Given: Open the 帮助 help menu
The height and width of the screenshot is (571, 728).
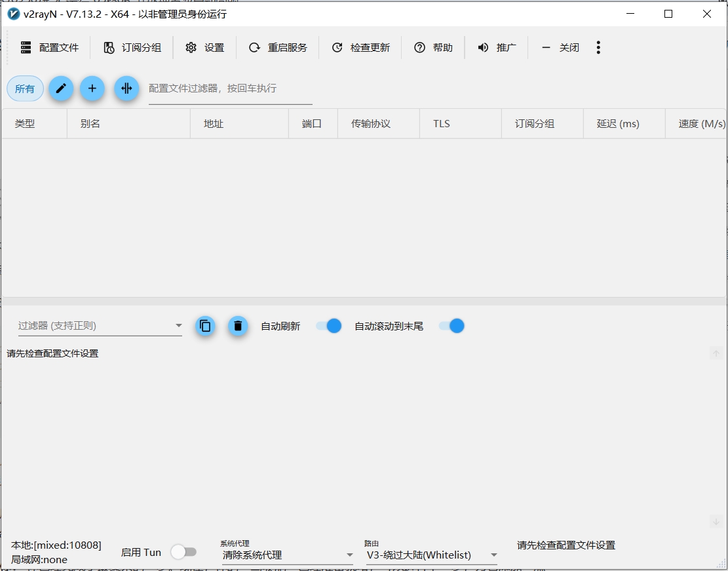Looking at the screenshot, I should [x=433, y=47].
